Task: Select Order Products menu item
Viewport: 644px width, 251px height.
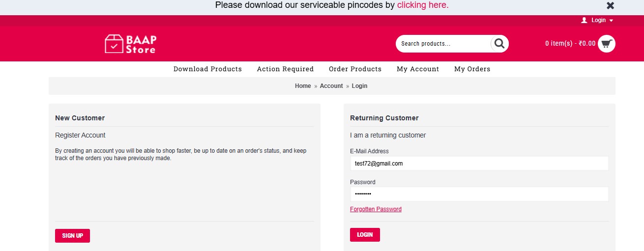Action: (x=355, y=69)
